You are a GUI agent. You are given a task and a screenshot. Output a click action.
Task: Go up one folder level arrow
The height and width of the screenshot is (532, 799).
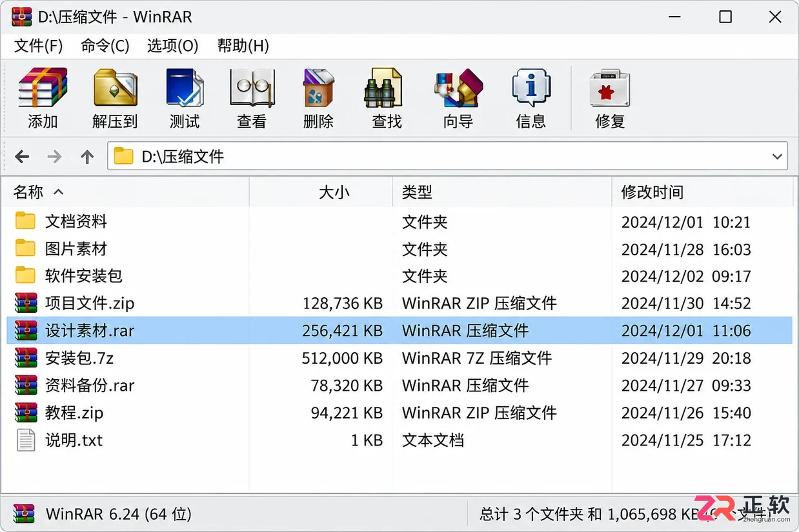tap(87, 156)
